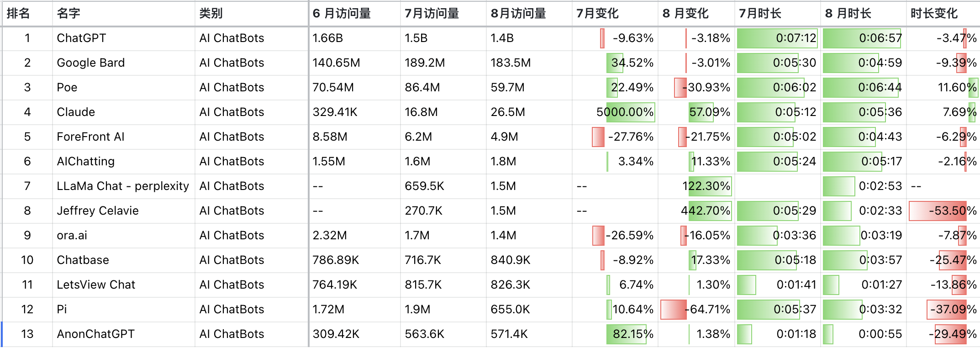Click the Pi name cell
The image size is (980, 348).
[x=124, y=310]
